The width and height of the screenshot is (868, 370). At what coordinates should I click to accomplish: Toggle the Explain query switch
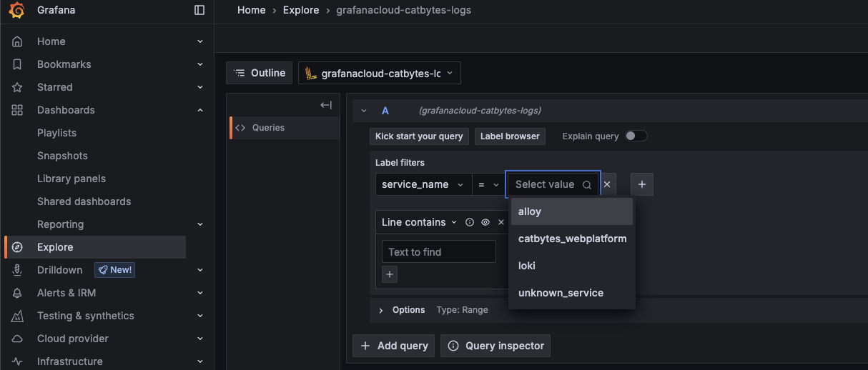coord(636,136)
